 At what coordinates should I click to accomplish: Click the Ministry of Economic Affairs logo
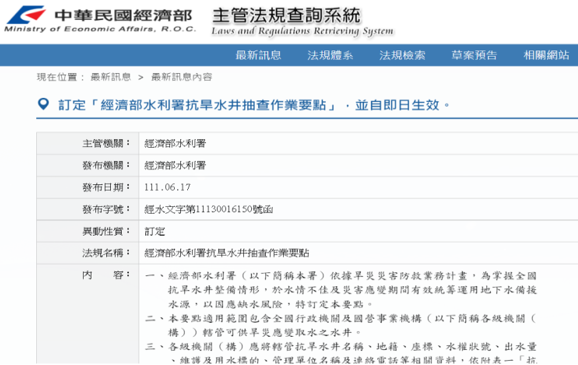pos(100,19)
